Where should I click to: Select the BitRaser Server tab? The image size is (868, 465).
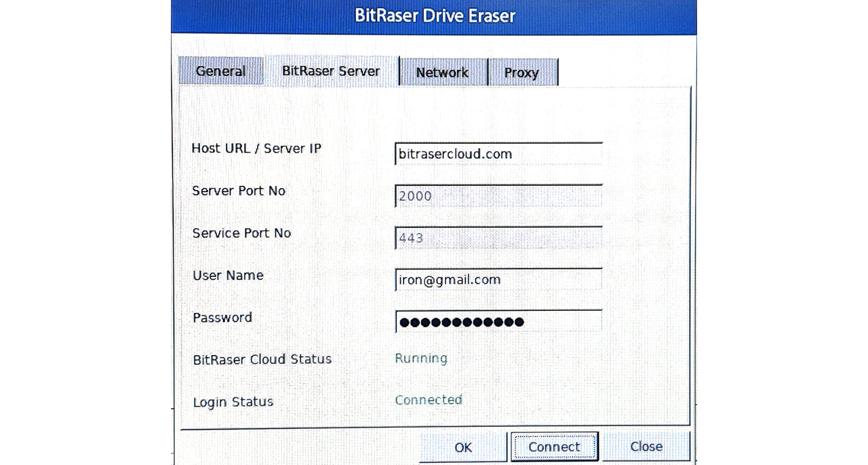331,71
